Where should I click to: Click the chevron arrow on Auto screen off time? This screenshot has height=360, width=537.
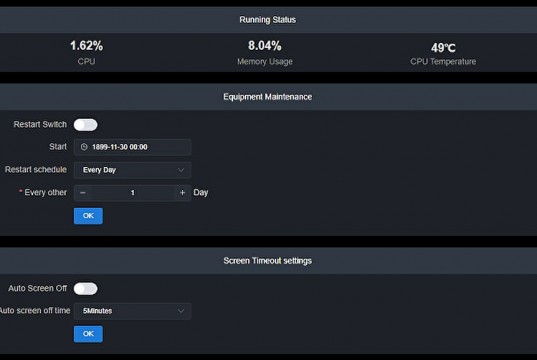pos(181,311)
